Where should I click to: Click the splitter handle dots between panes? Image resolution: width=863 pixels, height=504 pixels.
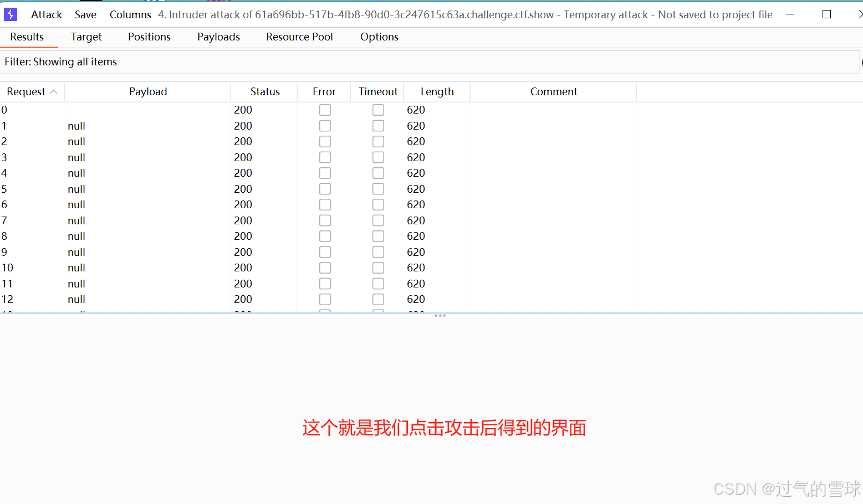point(440,315)
